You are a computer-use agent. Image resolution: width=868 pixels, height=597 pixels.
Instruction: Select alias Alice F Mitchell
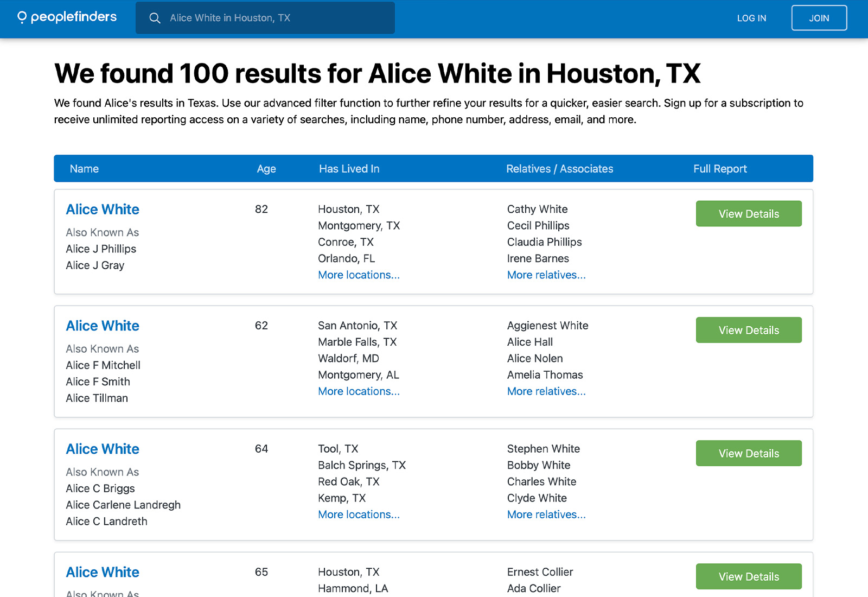[x=103, y=365]
